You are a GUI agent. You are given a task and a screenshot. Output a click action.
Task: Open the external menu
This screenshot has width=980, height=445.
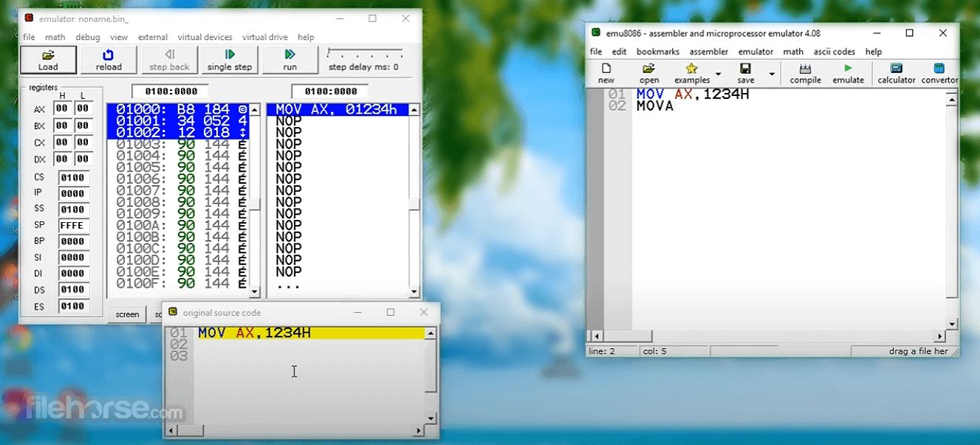click(x=152, y=37)
